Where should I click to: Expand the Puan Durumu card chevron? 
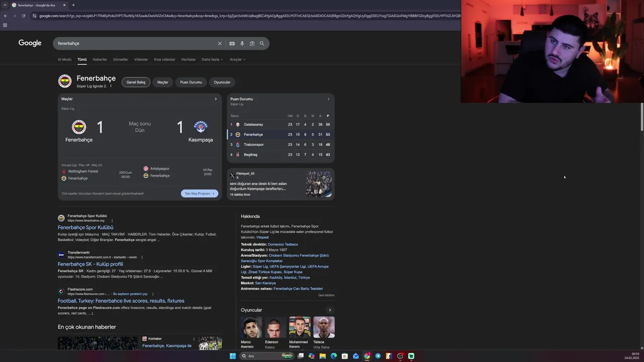coord(329,99)
